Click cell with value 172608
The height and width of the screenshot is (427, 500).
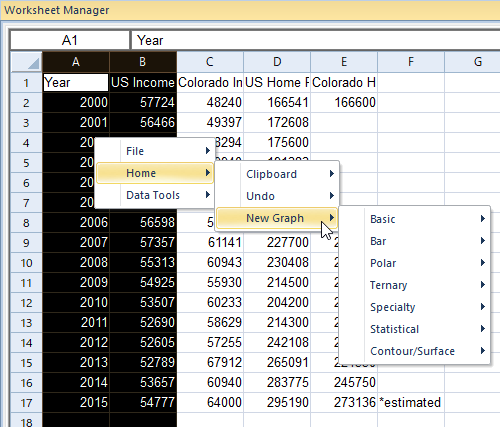(277, 122)
